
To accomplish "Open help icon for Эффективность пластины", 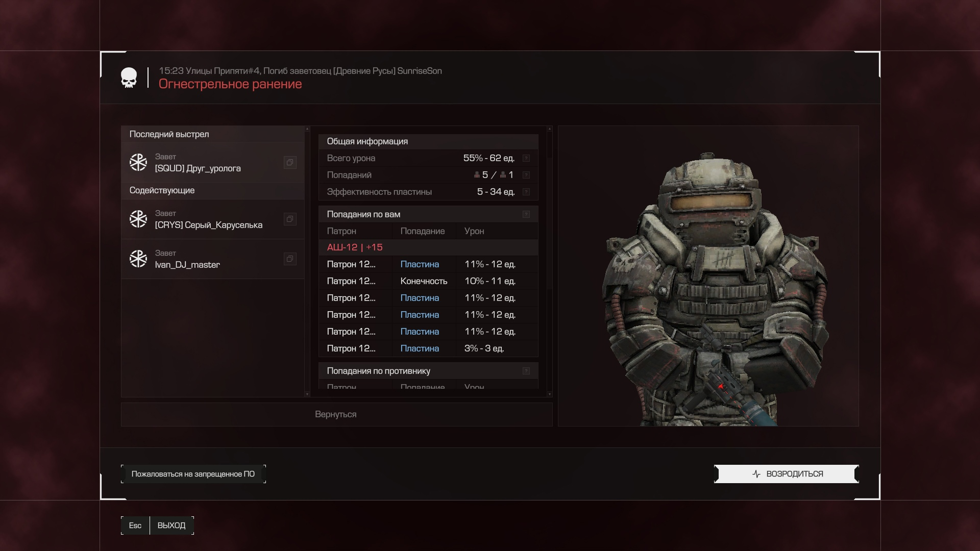I will pyautogui.click(x=526, y=192).
